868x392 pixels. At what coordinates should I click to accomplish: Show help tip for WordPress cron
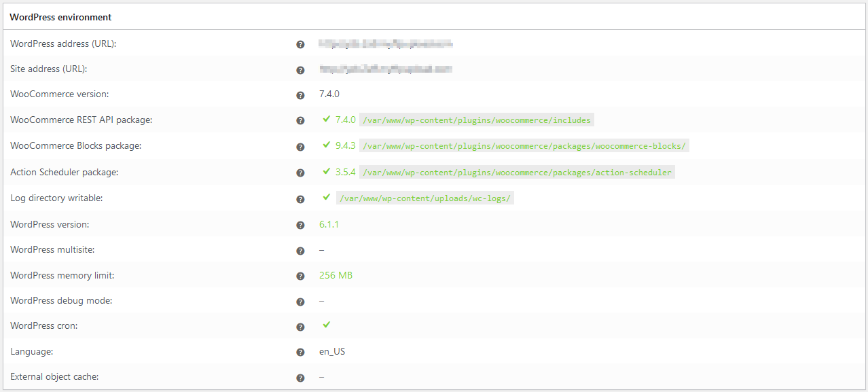pos(300,327)
